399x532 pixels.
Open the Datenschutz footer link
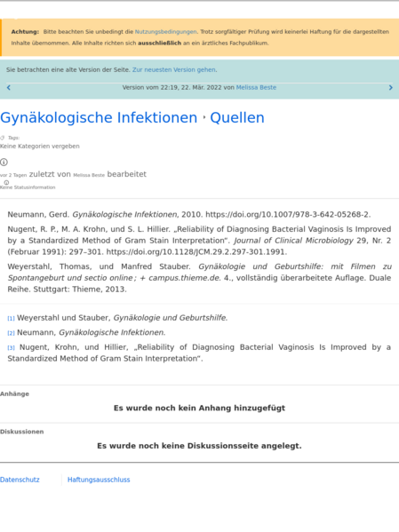click(x=20, y=480)
